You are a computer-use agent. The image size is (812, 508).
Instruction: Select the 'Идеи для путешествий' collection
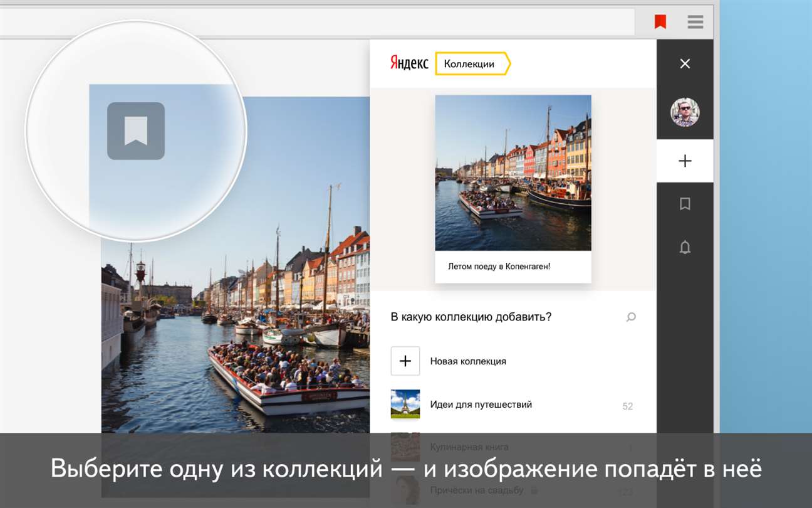[513, 405]
